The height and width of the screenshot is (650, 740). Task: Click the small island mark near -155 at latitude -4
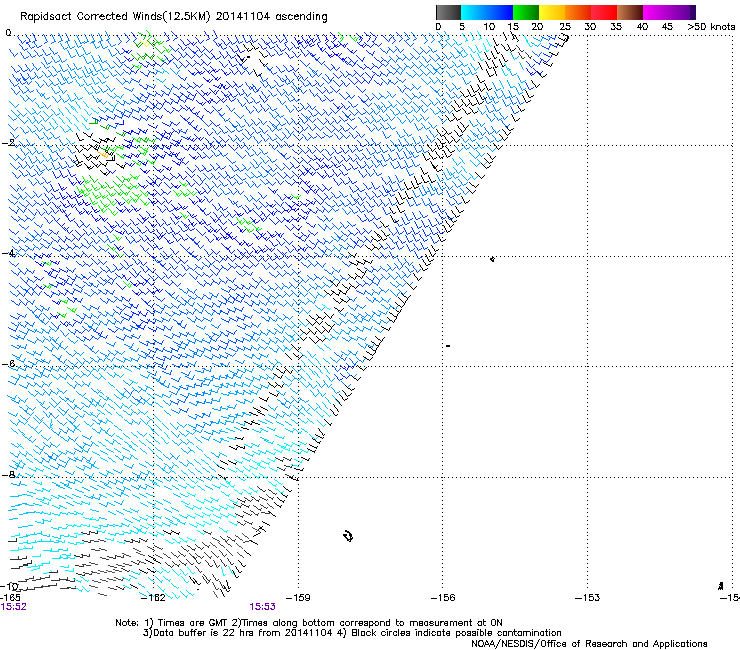(x=492, y=259)
